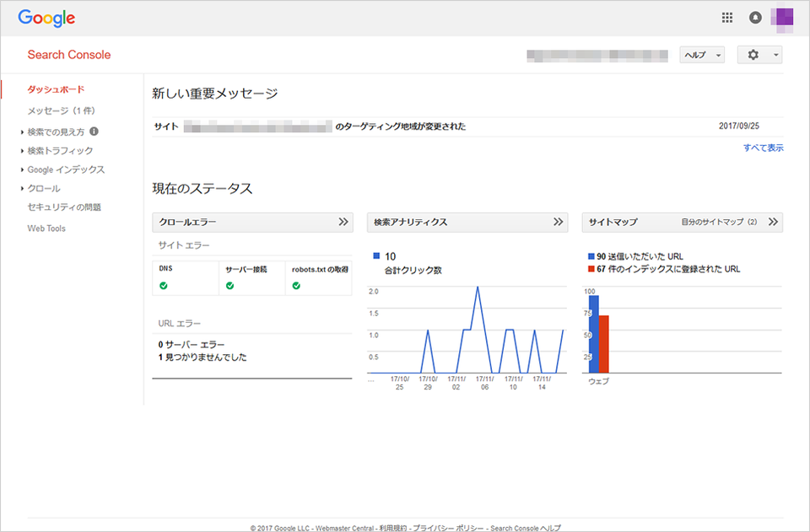Viewport: 810px width, 532px height.
Task: Open サイトマップ report via double arrow
Action: click(x=773, y=222)
